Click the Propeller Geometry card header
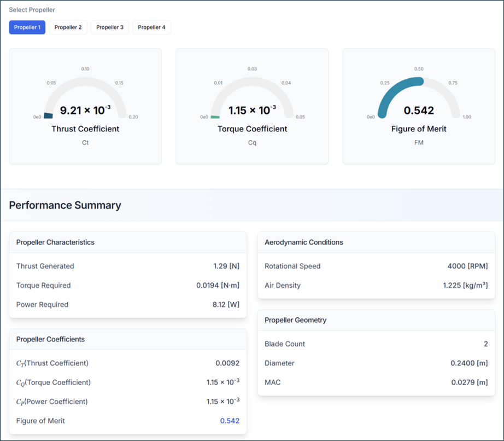The image size is (504, 441). [x=295, y=320]
